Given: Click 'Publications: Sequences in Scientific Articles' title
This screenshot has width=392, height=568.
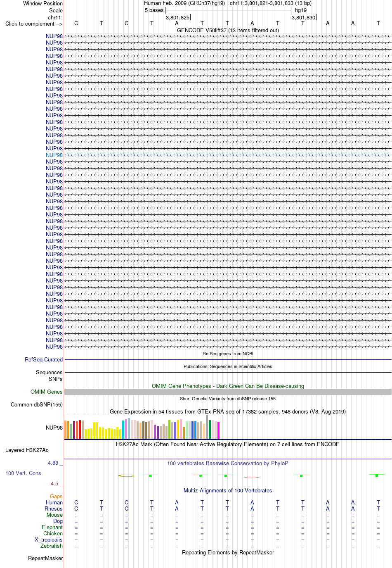Looking at the screenshot, I should coord(228,367).
